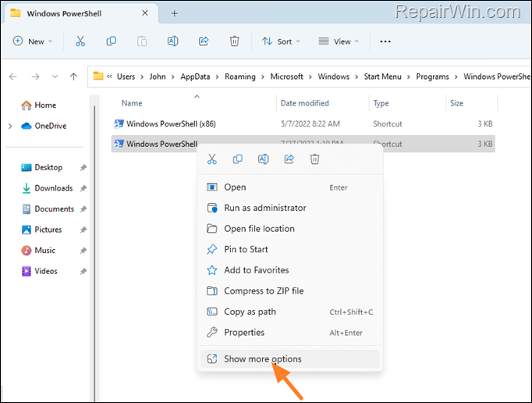The height and width of the screenshot is (403, 532).
Task: Open Home in the navigation pane
Action: pyautogui.click(x=39, y=105)
